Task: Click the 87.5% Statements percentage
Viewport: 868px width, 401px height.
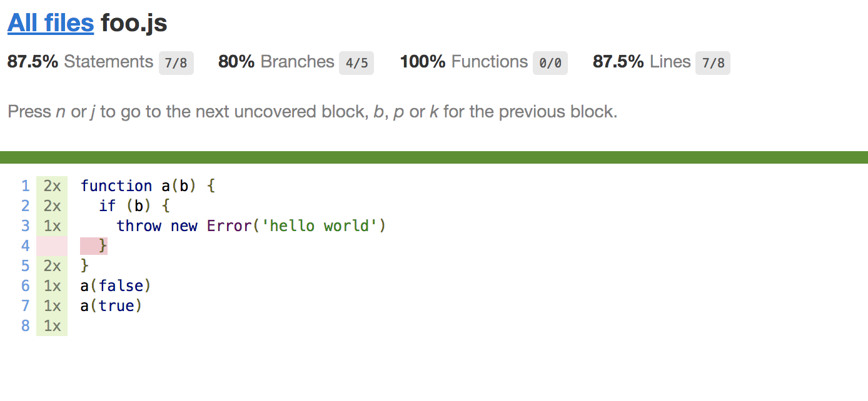Action: [x=33, y=62]
